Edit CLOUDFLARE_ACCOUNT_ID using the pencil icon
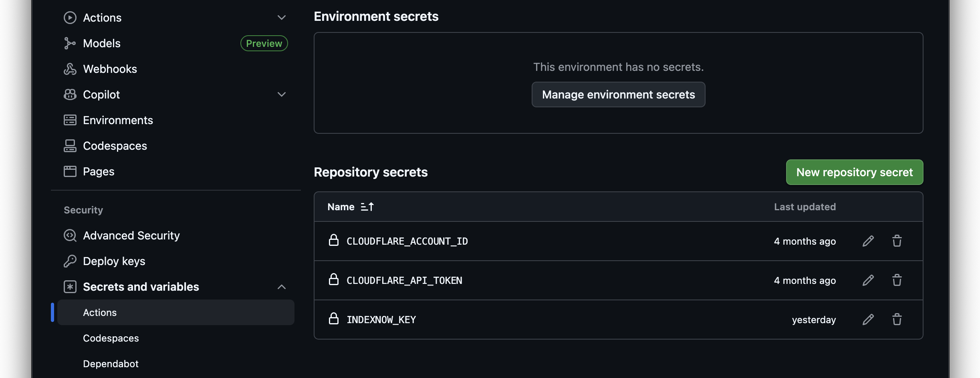 pyautogui.click(x=868, y=241)
